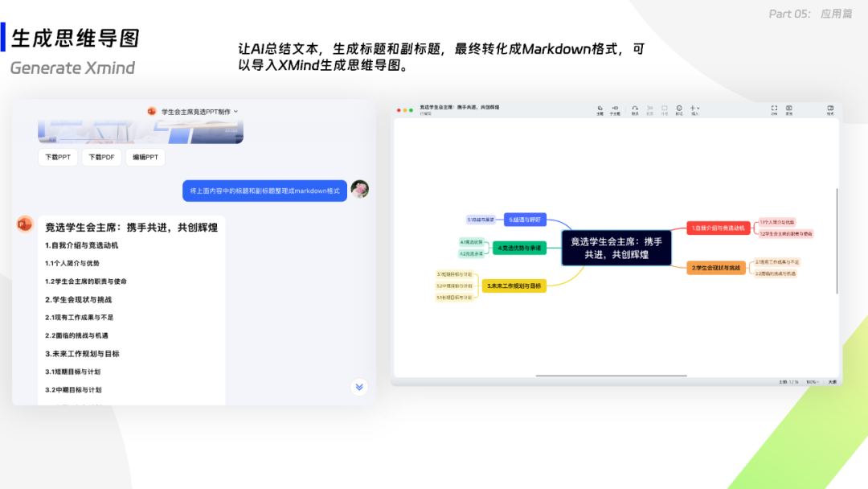
Task: Select the subtopic 4.2竞选承诺 in mind map
Action: click(471, 253)
